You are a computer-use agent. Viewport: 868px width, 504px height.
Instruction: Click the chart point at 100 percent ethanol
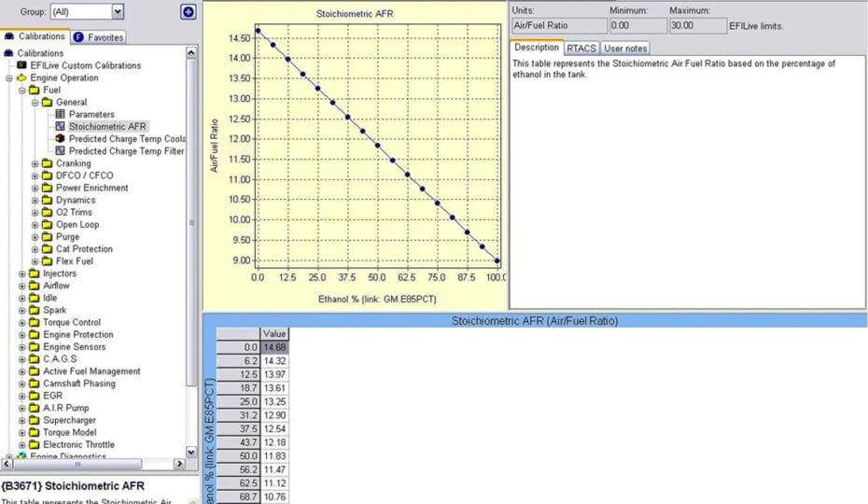[497, 260]
